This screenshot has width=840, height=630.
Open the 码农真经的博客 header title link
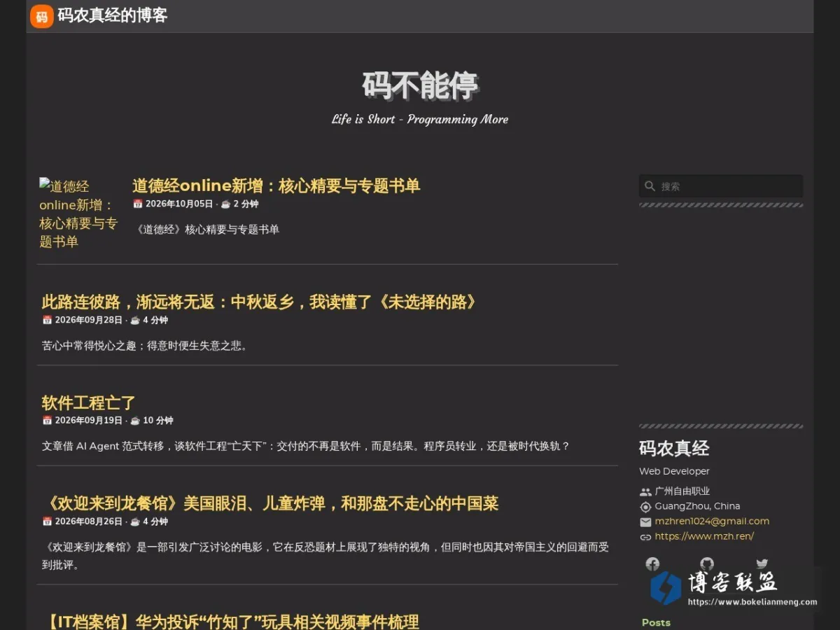point(113,15)
